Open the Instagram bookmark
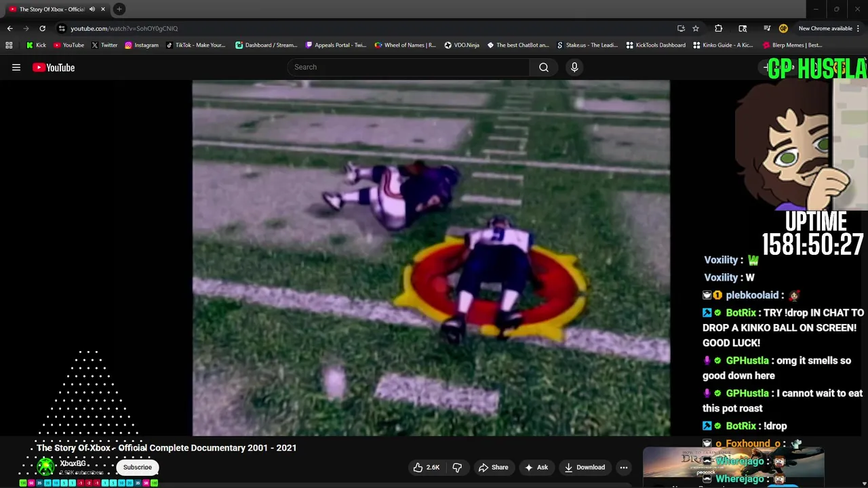The height and width of the screenshot is (488, 868). [x=141, y=45]
